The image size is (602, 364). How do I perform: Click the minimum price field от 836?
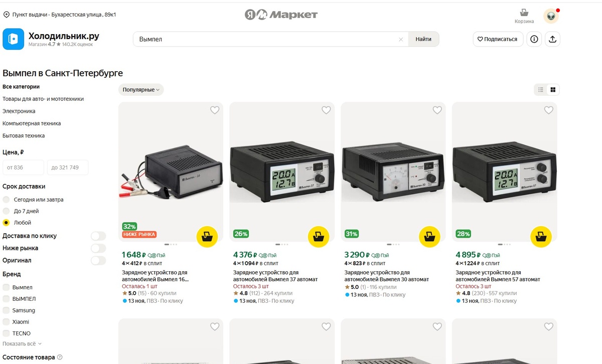(23, 167)
